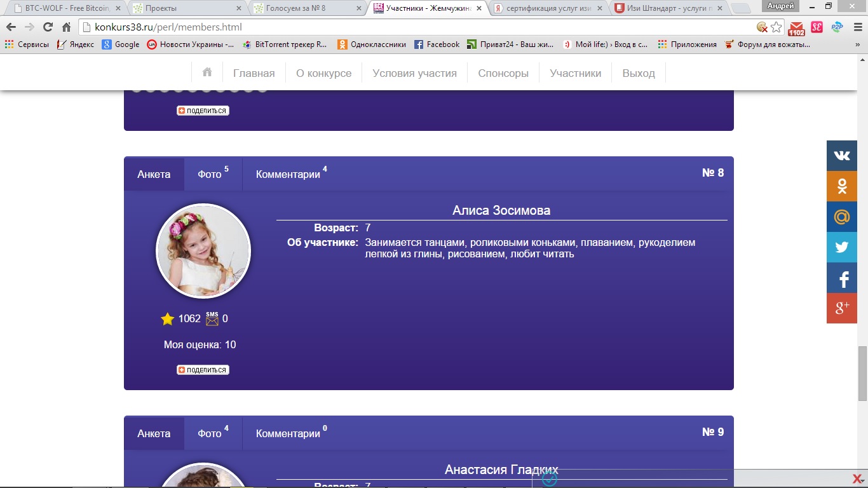Click the S€ extension icon

[x=817, y=27]
